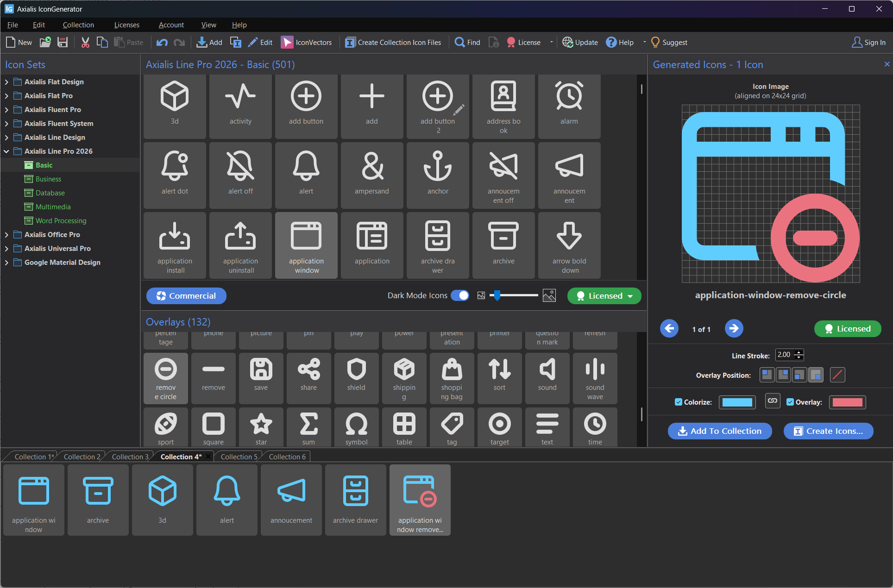Select the shield overlay

356,378
